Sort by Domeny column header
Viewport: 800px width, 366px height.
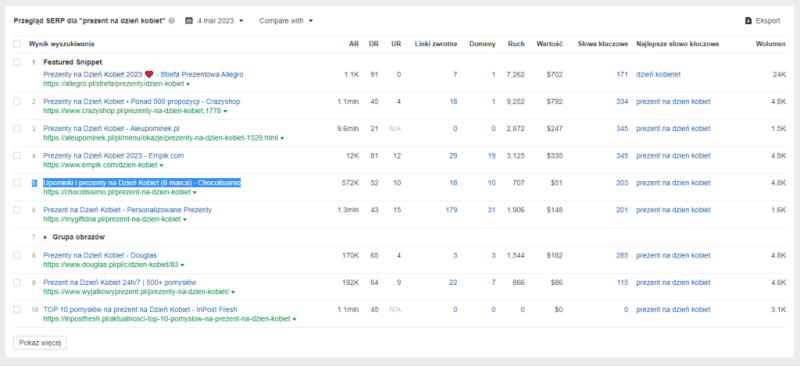pyautogui.click(x=482, y=44)
